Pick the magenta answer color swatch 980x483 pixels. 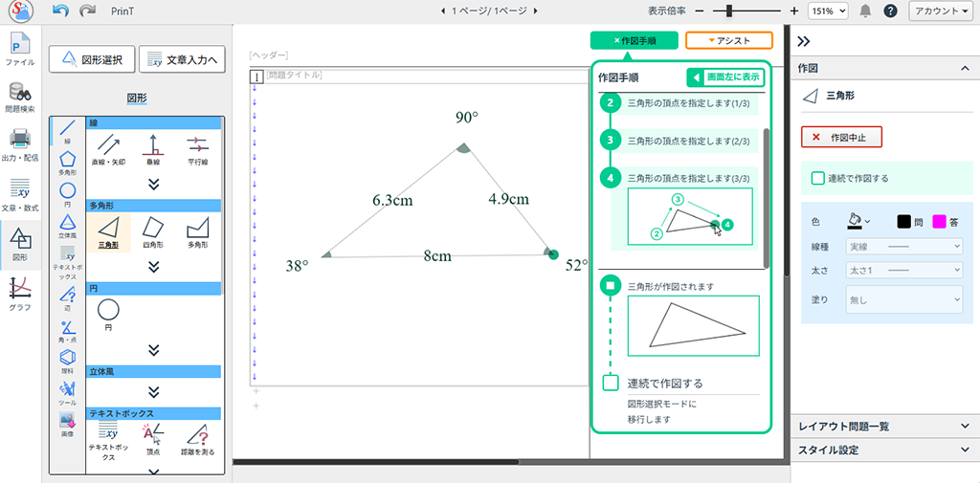(939, 221)
